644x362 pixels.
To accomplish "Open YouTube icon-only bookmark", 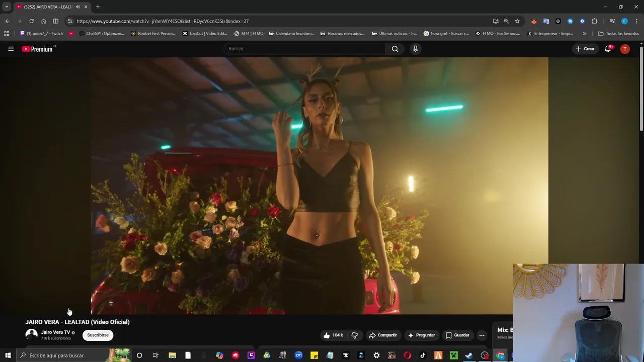I will [x=71, y=34].
